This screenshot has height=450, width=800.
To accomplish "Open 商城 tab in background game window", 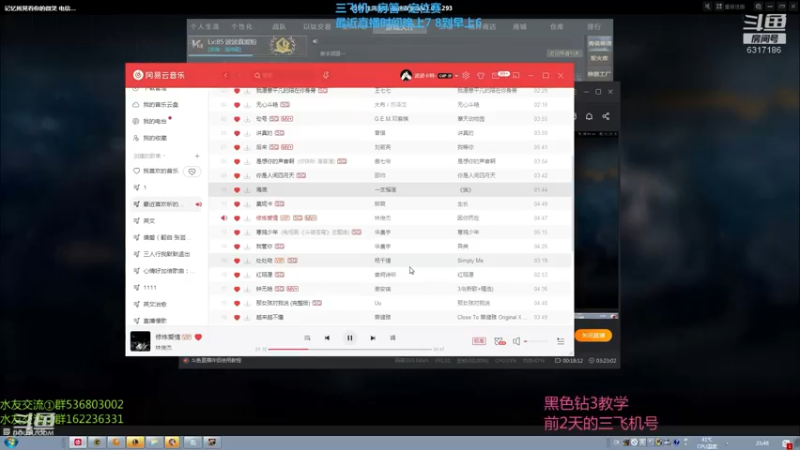I will [x=519, y=27].
